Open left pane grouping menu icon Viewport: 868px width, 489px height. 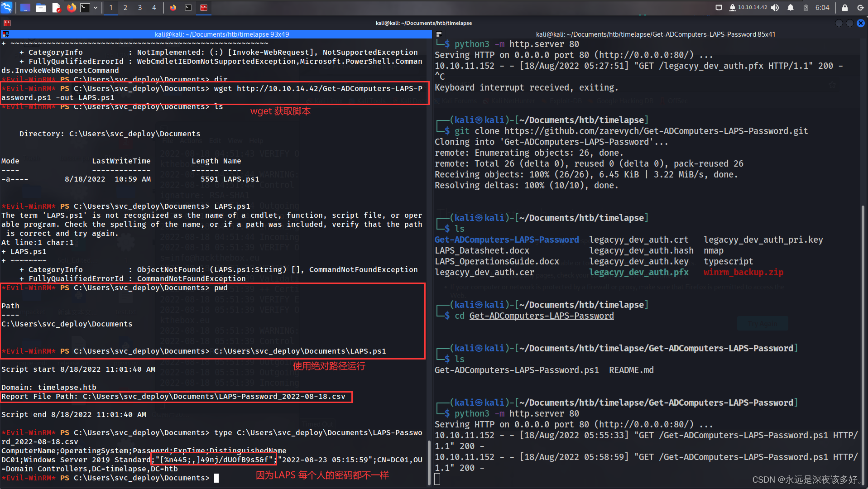[x=5, y=34]
